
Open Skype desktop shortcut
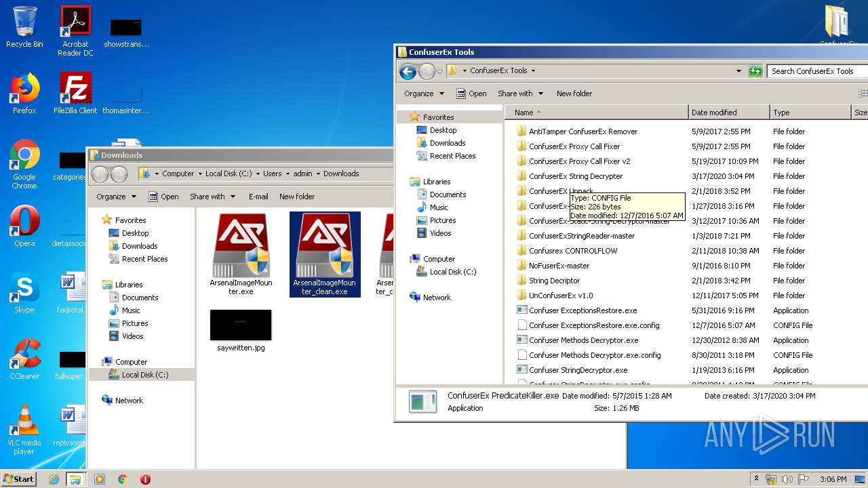(24, 293)
